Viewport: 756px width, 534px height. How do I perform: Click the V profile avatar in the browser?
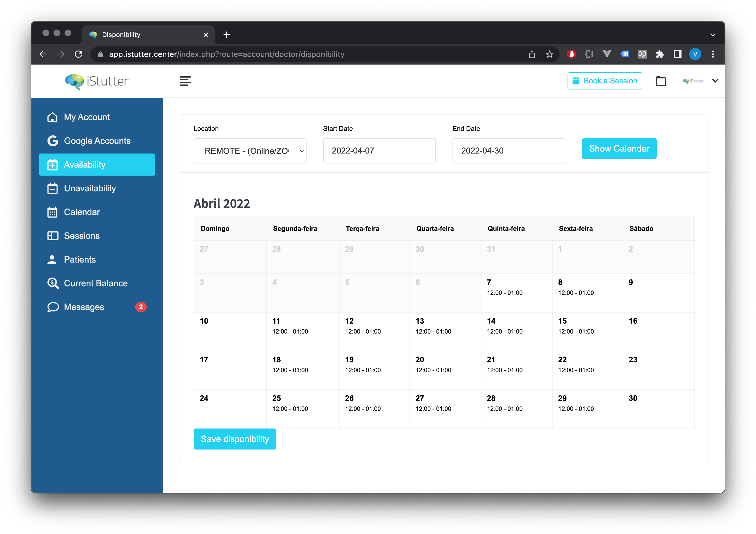[x=695, y=54]
